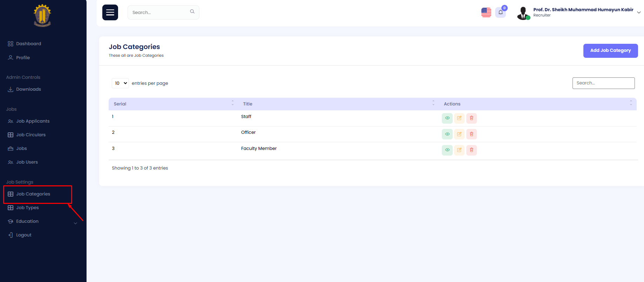The width and height of the screenshot is (644, 282).
Task: Open the notification bell icon
Action: (x=500, y=13)
